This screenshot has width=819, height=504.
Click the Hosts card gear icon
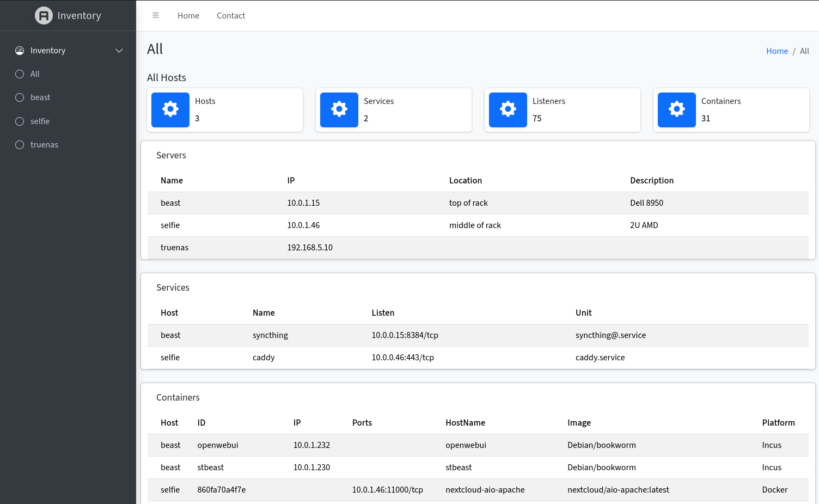coord(170,109)
